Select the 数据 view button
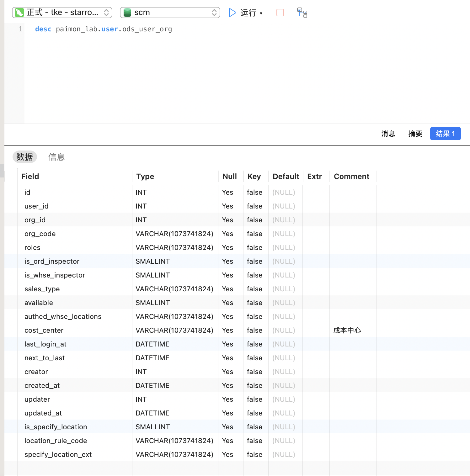 25,157
